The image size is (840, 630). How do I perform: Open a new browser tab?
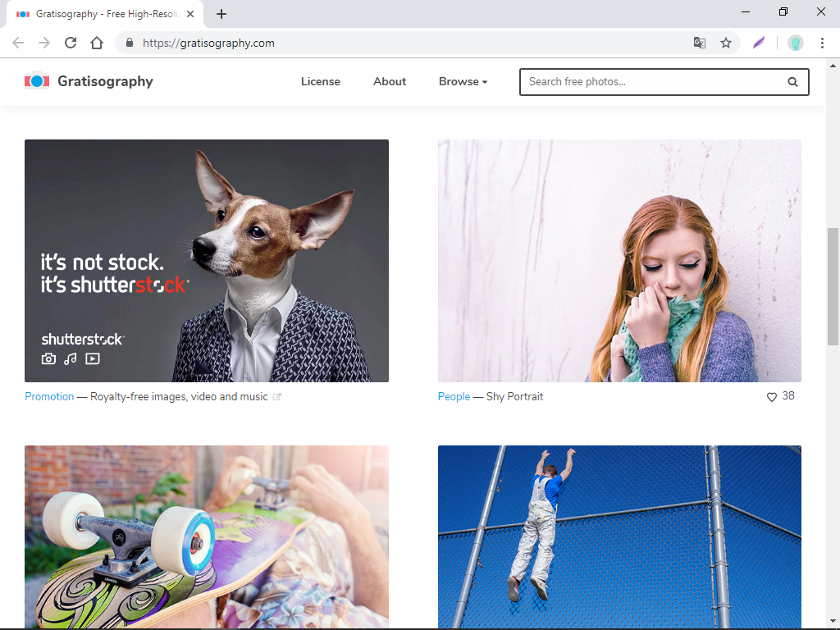point(221,14)
